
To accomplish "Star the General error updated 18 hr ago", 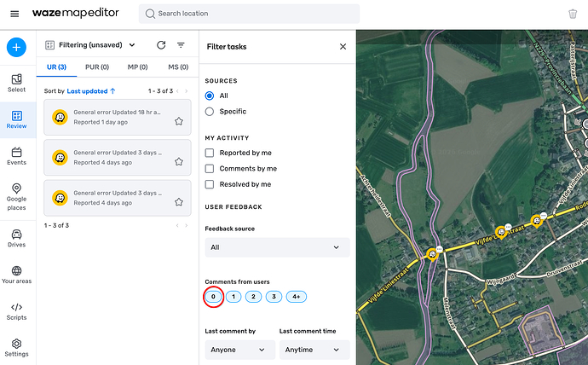I will pyautogui.click(x=179, y=121).
